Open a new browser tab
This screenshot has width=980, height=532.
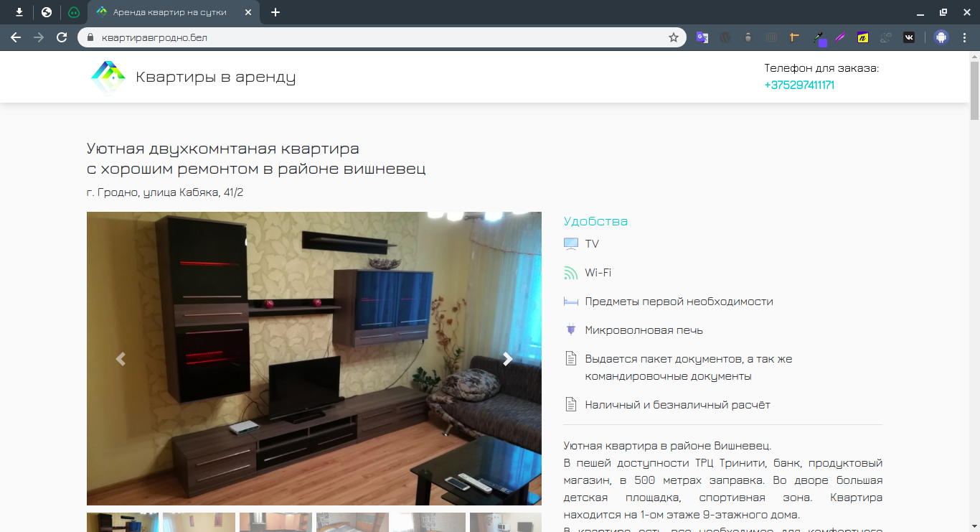[275, 12]
